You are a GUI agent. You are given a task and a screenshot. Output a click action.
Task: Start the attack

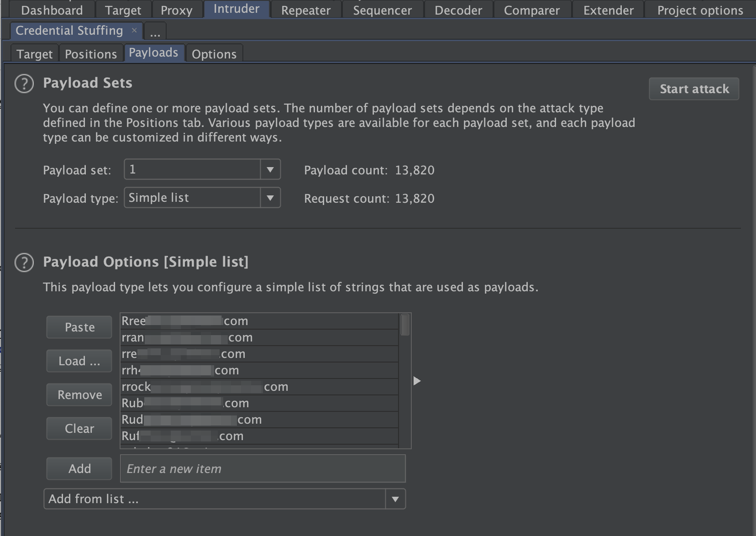point(694,89)
